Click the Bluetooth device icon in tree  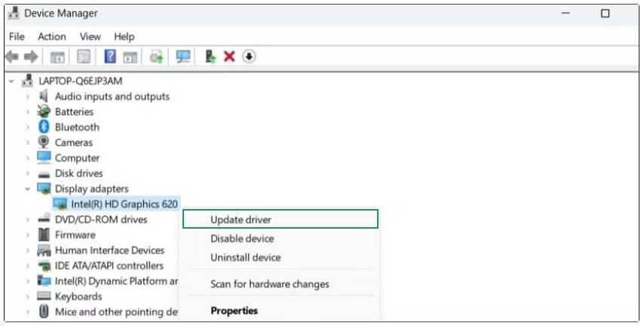[44, 127]
